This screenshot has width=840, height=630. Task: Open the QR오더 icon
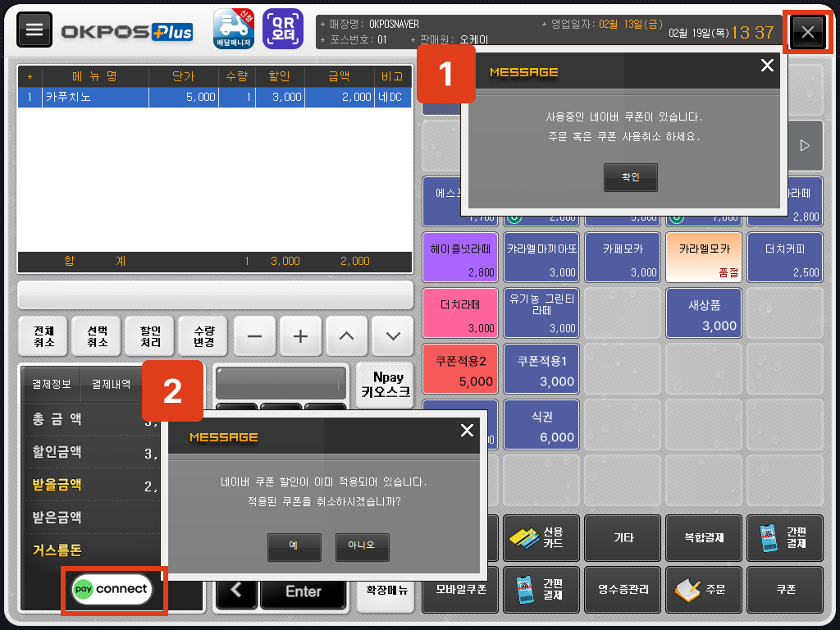[282, 29]
